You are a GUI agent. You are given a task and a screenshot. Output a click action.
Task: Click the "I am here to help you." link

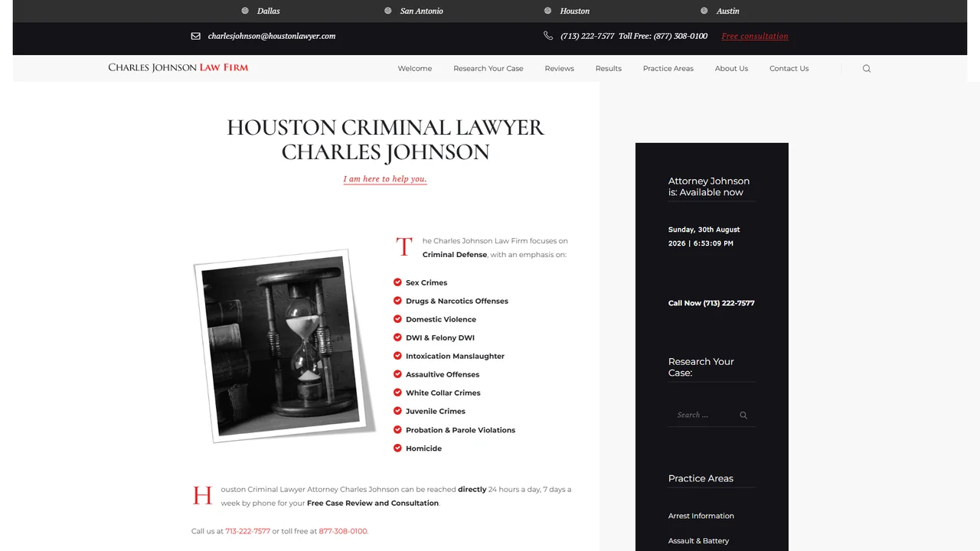(385, 179)
